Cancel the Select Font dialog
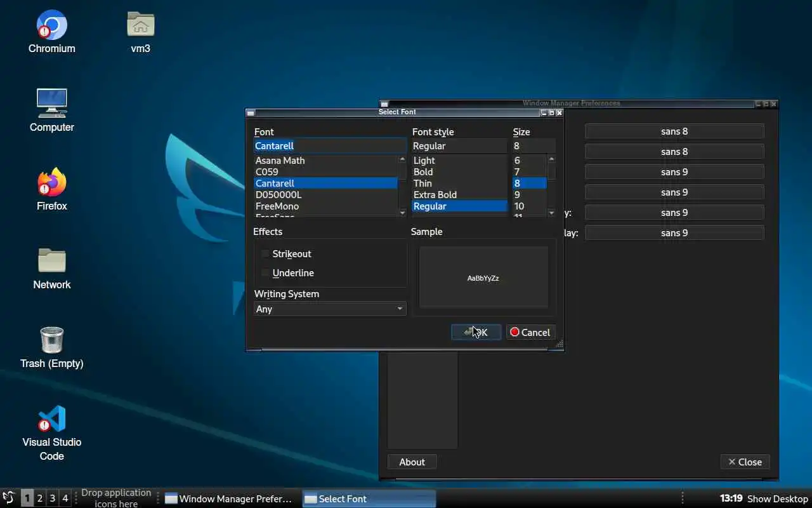The height and width of the screenshot is (508, 812). (530, 332)
